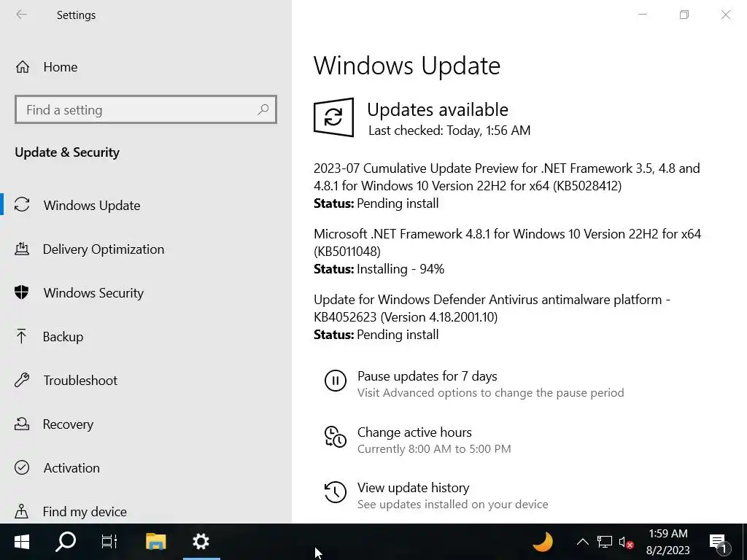Click the View update history clock icon
Viewport: 747px width, 560px height.
tap(336, 492)
